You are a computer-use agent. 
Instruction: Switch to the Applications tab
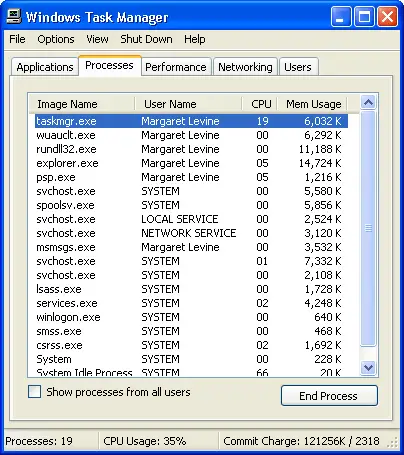[45, 67]
